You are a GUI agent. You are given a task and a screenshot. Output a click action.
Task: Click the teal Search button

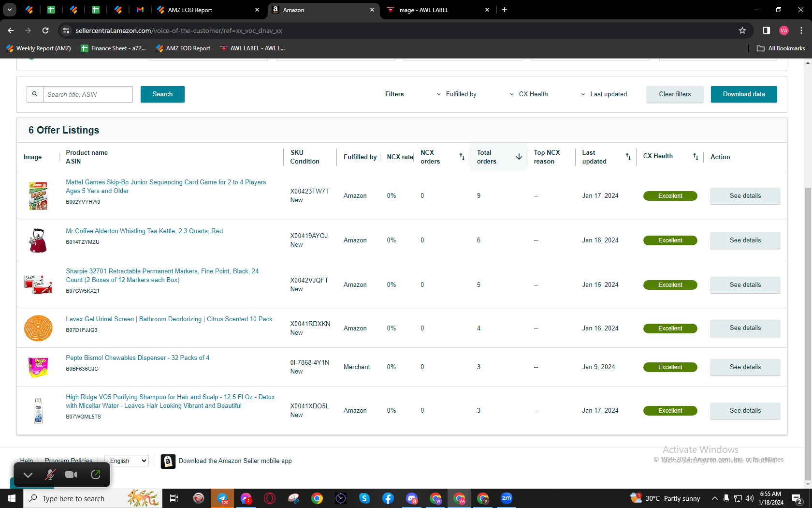tap(162, 94)
